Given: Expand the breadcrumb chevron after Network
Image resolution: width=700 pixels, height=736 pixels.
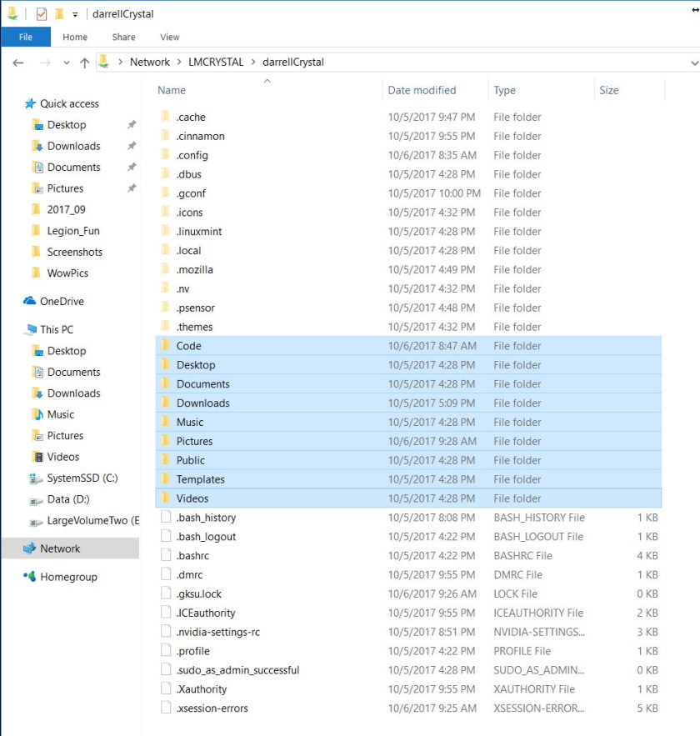Looking at the screenshot, I should tap(179, 63).
